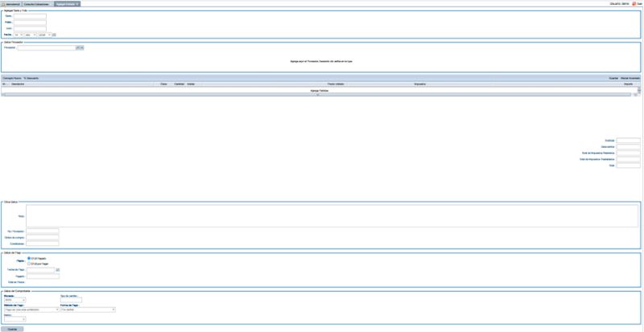Viewport: 644px width, 332px height.
Task: Select the second payment status radio button
Action: coord(30,263)
